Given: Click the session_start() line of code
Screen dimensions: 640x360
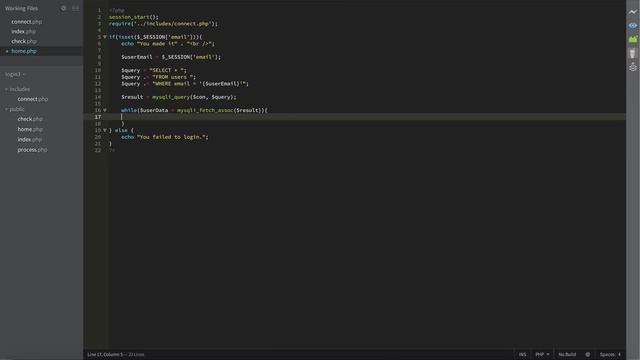Looking at the screenshot, I should (x=133, y=17).
